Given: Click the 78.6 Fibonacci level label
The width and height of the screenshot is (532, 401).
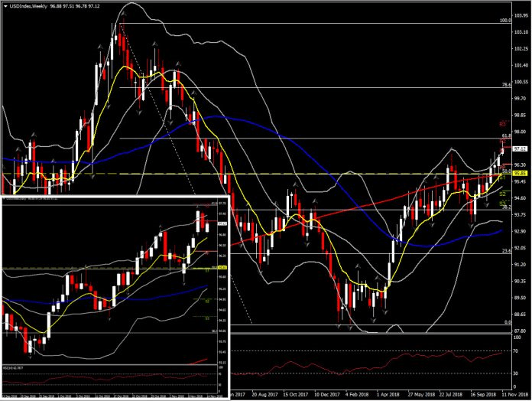Looking at the screenshot, I should coord(507,85).
